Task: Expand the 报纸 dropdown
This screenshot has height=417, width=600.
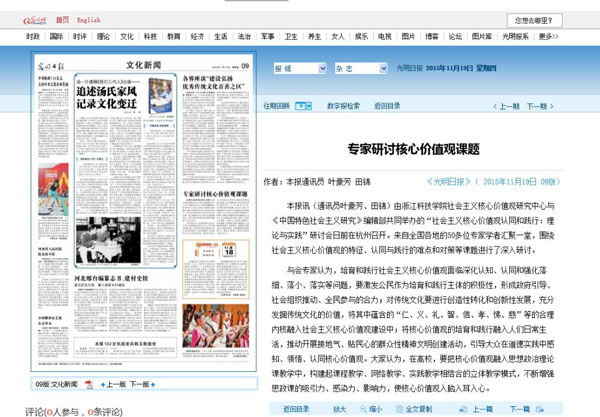Action: click(x=322, y=69)
